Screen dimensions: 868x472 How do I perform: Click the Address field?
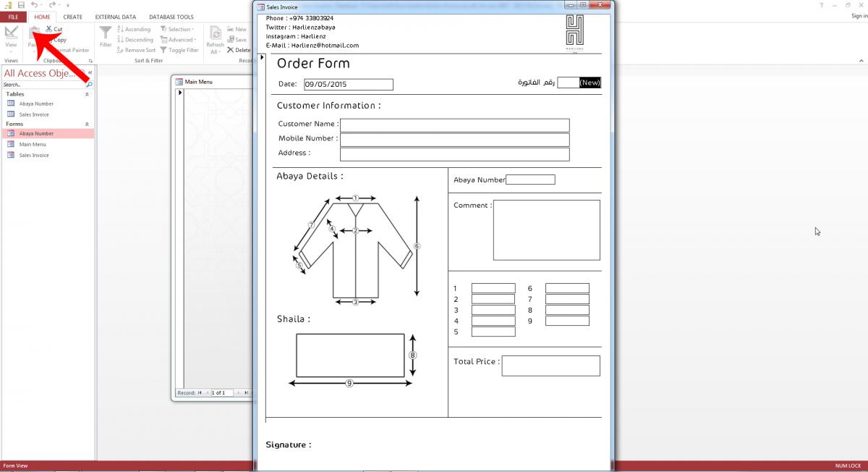(x=454, y=154)
